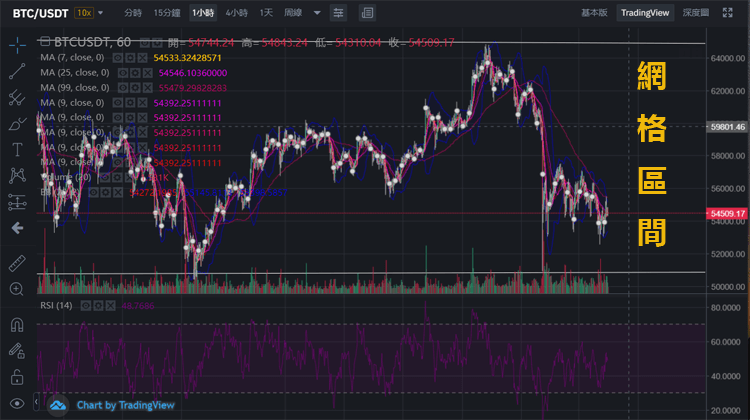
Task: Switch to 基本版 chart view
Action: coord(593,13)
